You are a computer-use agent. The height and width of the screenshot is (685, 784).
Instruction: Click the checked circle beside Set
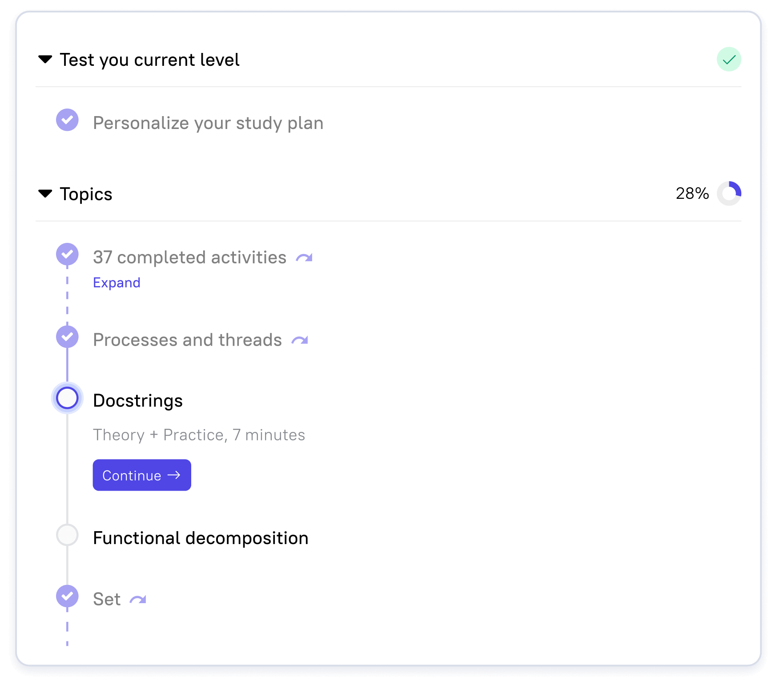coord(68,596)
